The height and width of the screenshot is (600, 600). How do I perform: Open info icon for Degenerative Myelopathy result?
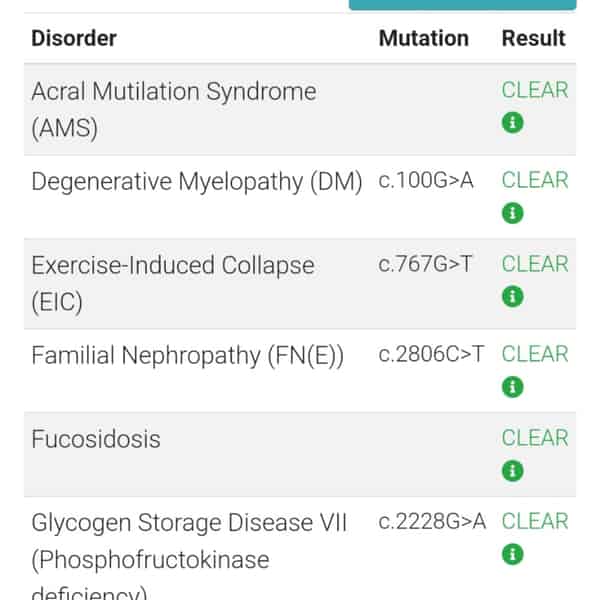click(x=512, y=213)
